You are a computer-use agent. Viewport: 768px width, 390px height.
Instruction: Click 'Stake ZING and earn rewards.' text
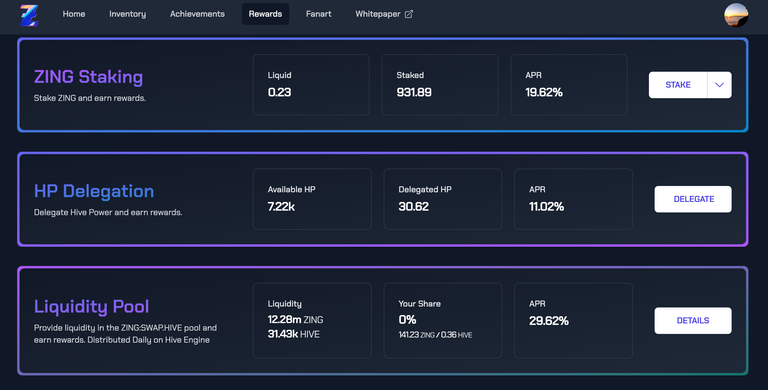(90, 98)
